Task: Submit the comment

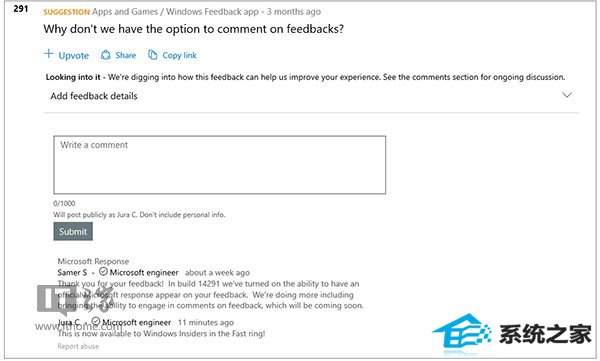Action: pos(73,231)
